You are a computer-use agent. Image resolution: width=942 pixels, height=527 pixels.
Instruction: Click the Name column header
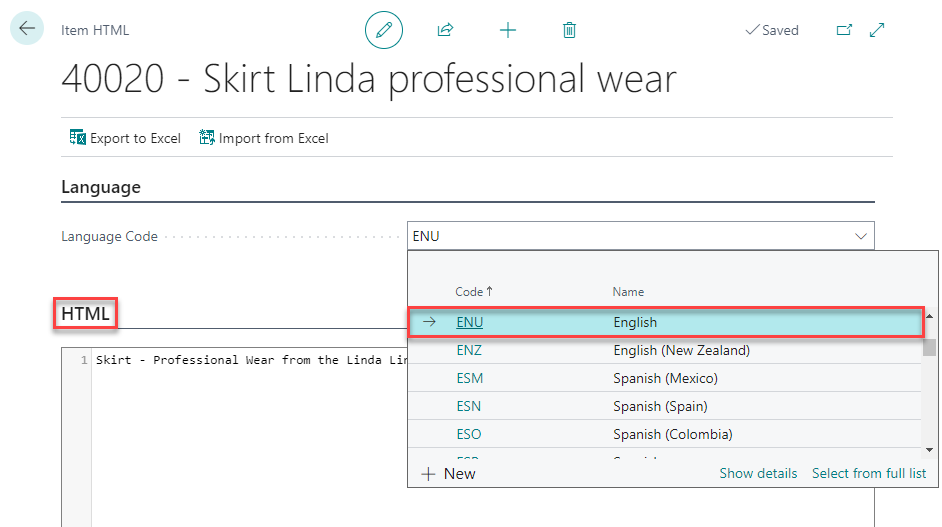point(628,292)
